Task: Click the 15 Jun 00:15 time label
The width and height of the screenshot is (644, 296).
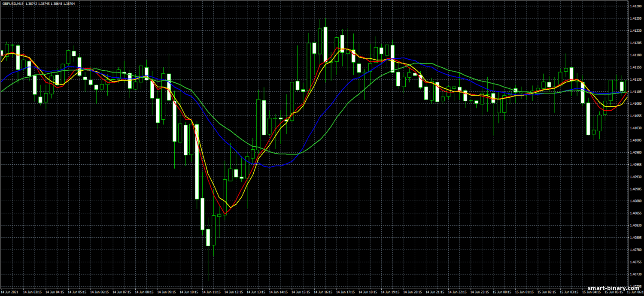Action: [x=502, y=292]
